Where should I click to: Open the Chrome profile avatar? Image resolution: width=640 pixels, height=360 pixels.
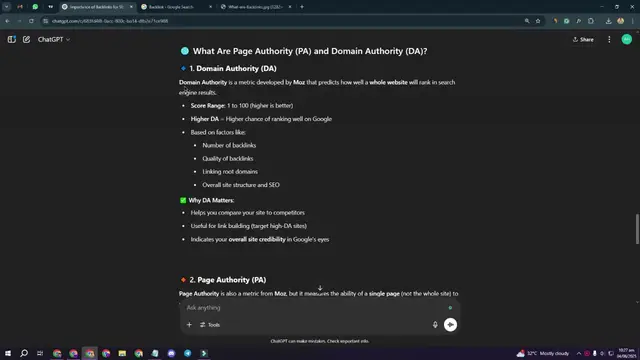(x=620, y=21)
